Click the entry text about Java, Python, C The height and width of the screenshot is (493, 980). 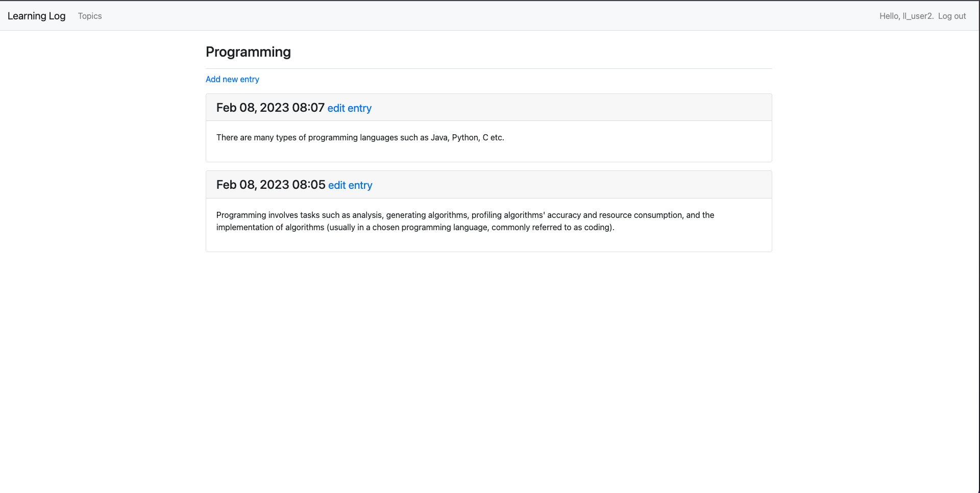pos(360,137)
